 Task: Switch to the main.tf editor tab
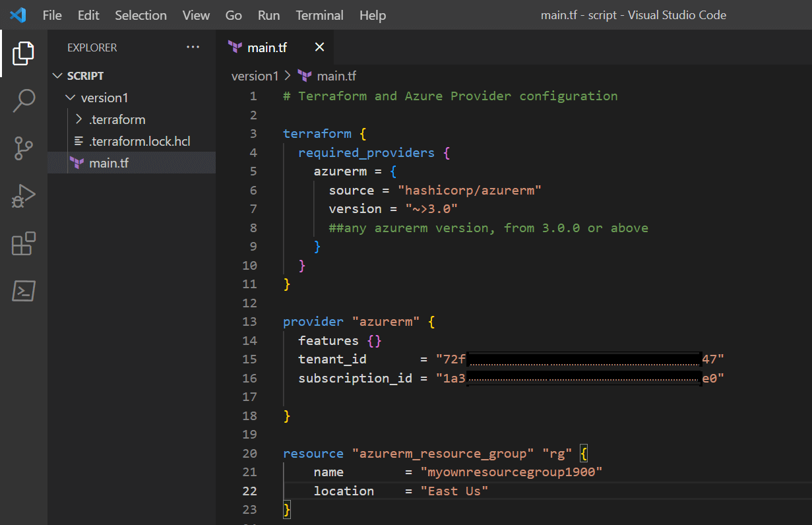(x=266, y=47)
